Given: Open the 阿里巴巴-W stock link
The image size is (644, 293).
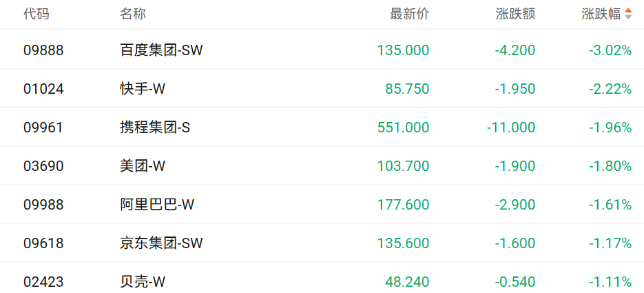Looking at the screenshot, I should coord(157,204).
